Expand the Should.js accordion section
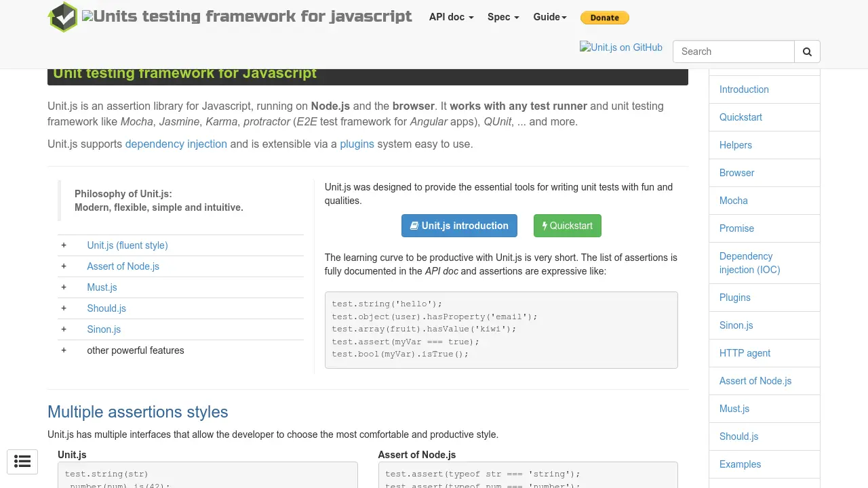Image resolution: width=868 pixels, height=488 pixels. (x=106, y=308)
